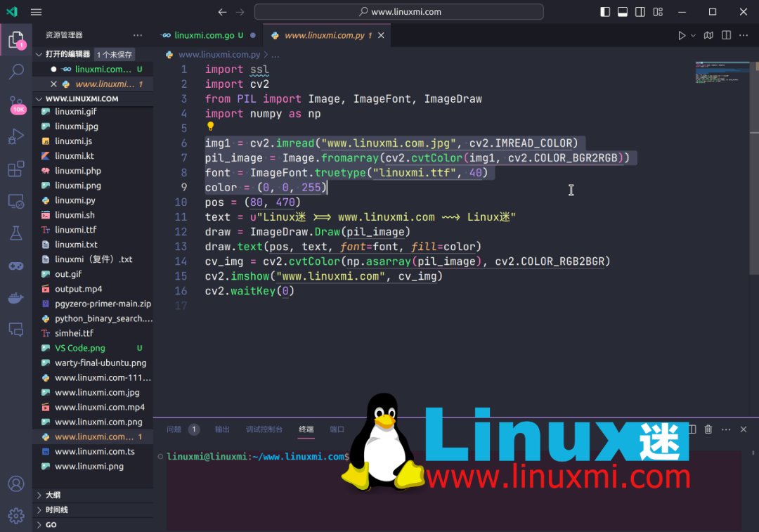Open linuxmi.php file

[93, 171]
